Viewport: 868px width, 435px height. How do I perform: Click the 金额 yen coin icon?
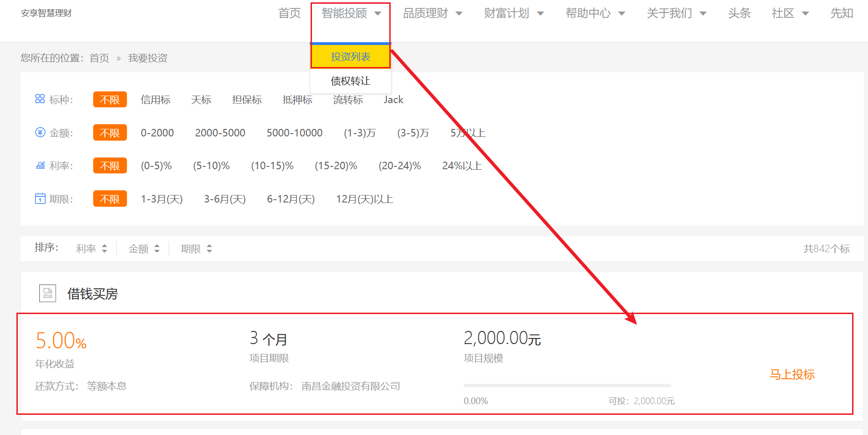(x=40, y=132)
